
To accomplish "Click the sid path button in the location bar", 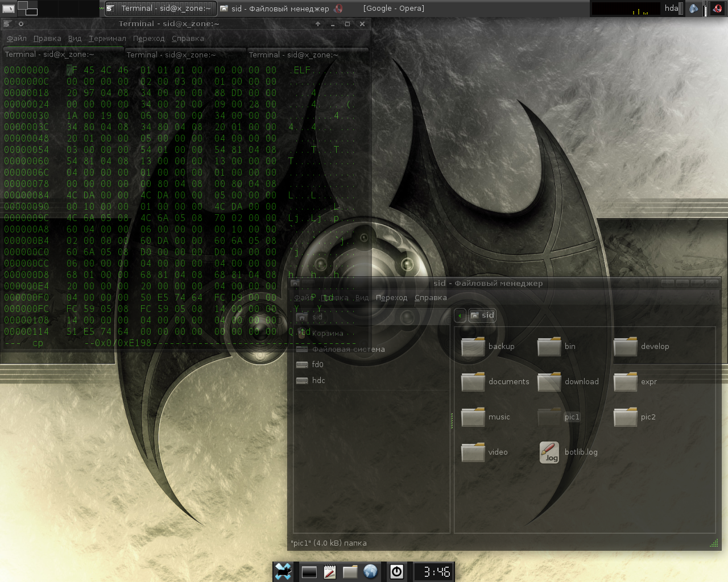I will click(x=482, y=315).
